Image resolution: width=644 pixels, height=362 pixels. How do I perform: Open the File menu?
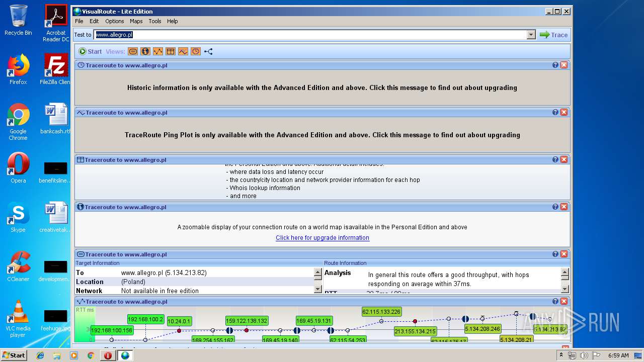[x=79, y=21]
